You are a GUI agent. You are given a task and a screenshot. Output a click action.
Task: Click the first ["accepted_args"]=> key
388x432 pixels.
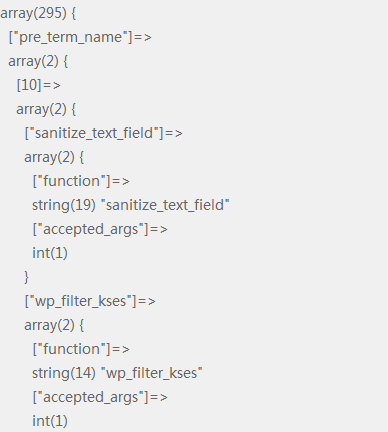coord(100,229)
